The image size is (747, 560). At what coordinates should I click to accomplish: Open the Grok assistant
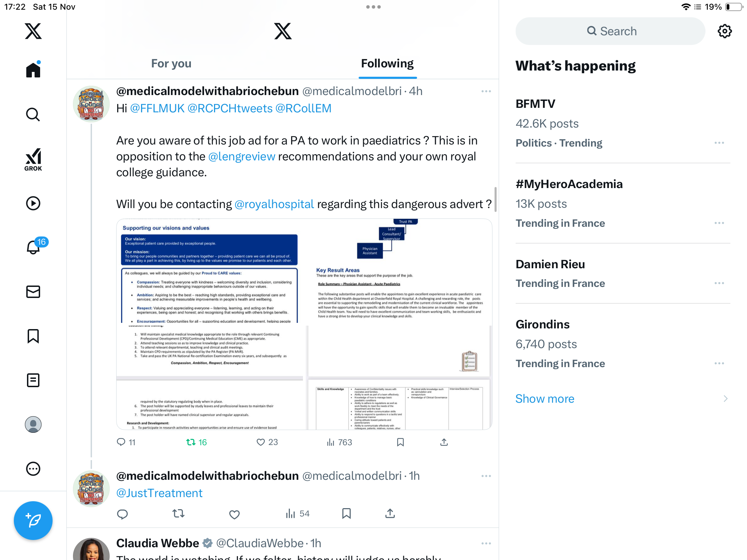(33, 159)
